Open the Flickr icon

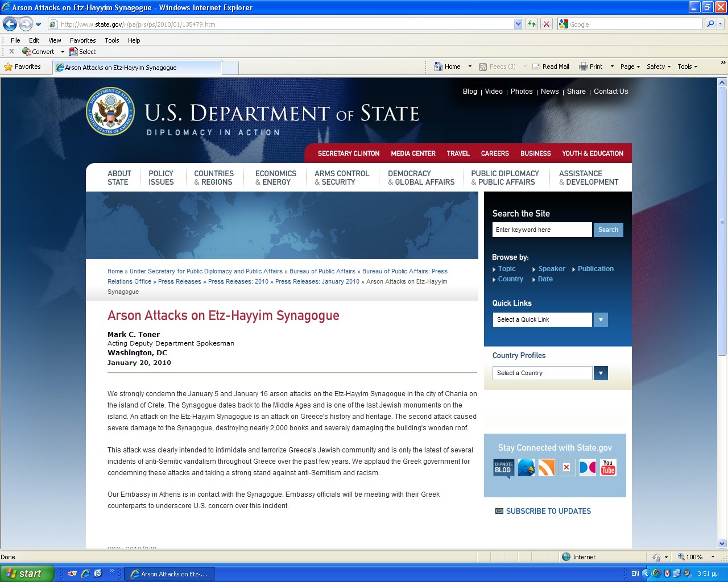(588, 468)
